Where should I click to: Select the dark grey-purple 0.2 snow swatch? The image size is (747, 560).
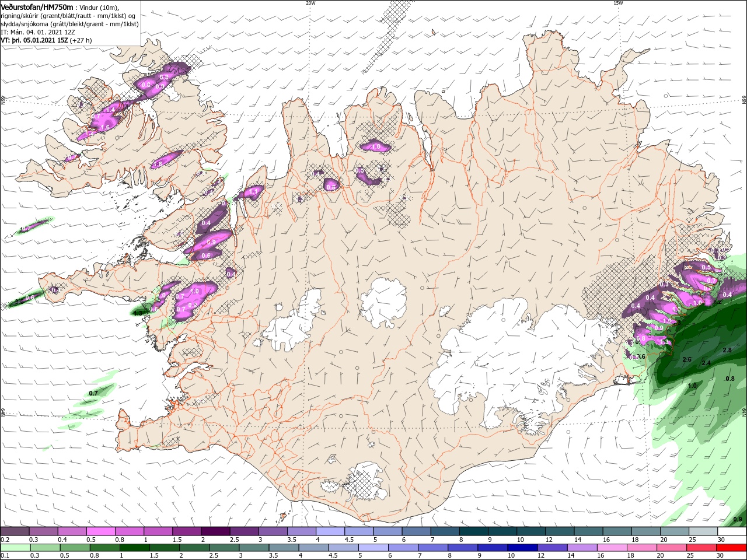15,531
